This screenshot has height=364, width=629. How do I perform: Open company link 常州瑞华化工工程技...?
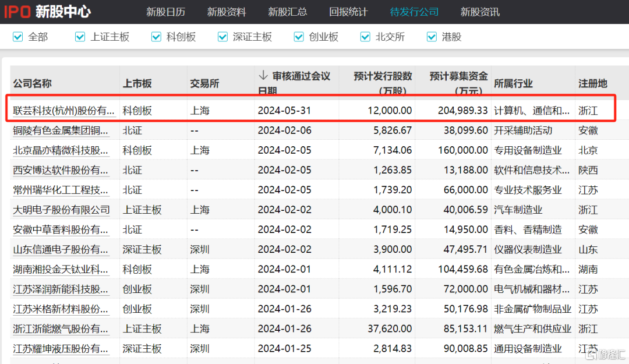pyautogui.click(x=61, y=190)
